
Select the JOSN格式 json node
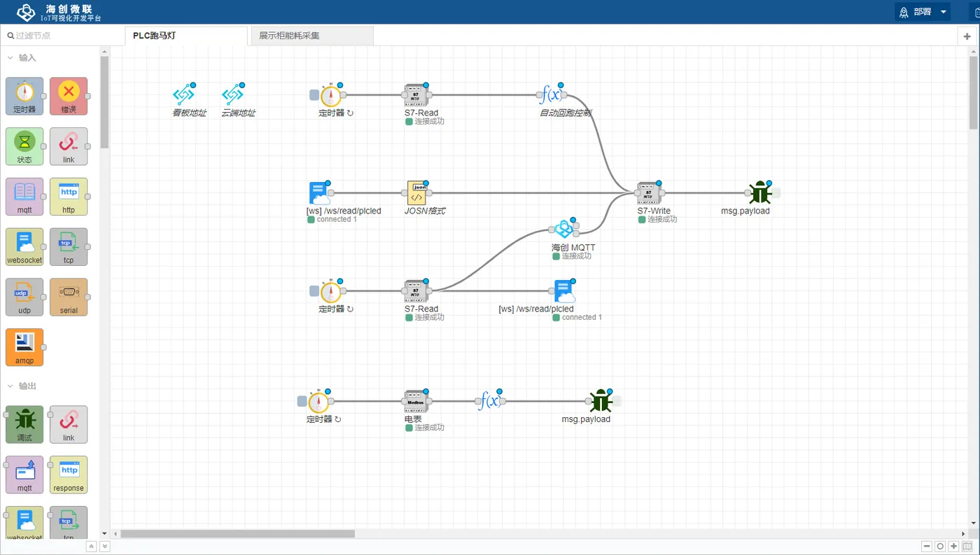416,193
